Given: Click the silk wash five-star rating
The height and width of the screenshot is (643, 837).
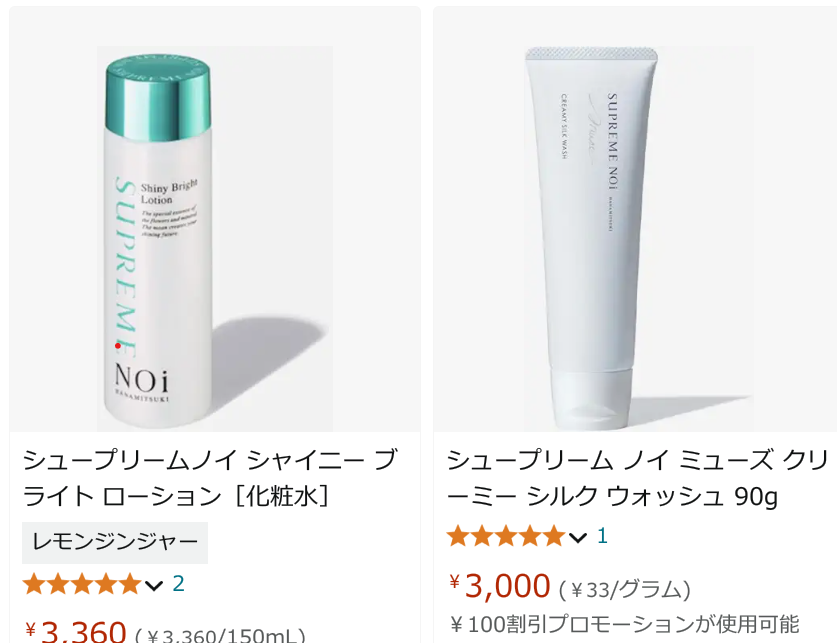Looking at the screenshot, I should coord(506,536).
